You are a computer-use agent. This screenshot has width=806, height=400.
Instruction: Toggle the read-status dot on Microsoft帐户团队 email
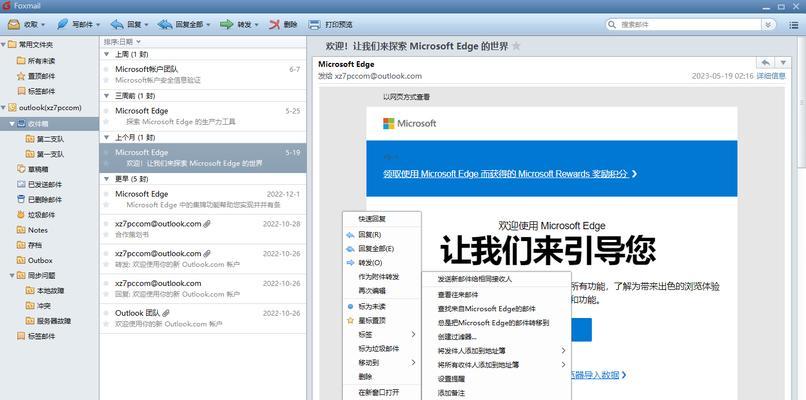pos(108,69)
